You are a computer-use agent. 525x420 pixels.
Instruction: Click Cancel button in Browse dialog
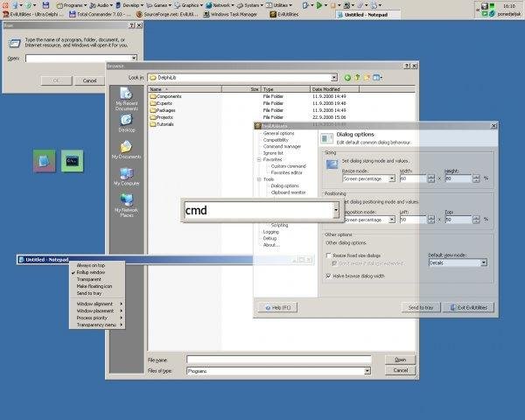coord(401,370)
